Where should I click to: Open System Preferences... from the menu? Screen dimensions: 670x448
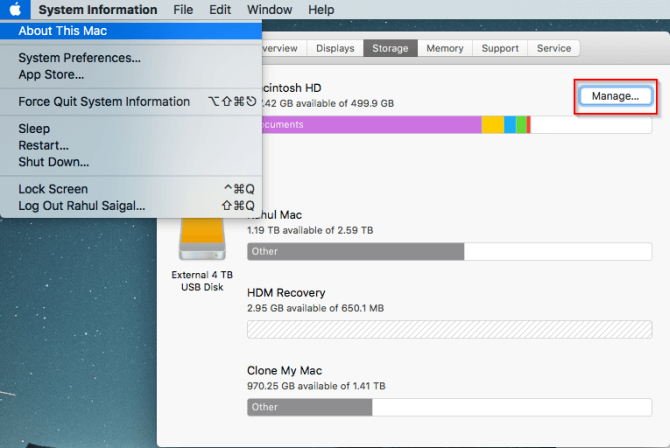tap(79, 58)
